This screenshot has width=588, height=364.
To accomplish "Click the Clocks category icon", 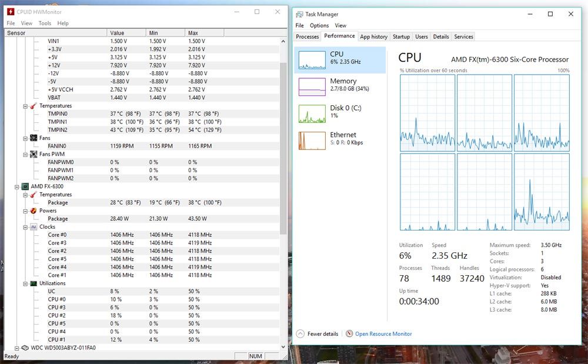I will coord(34,227).
